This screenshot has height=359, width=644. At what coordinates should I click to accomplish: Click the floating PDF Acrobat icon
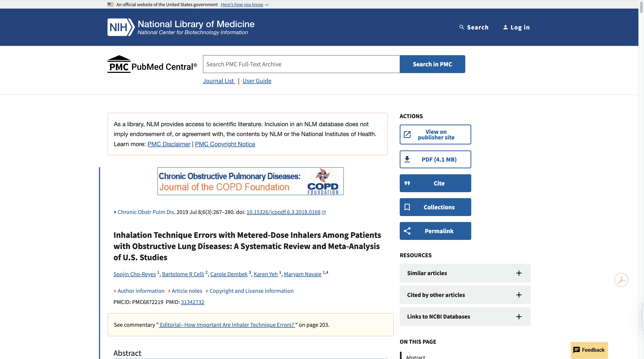tap(621, 280)
